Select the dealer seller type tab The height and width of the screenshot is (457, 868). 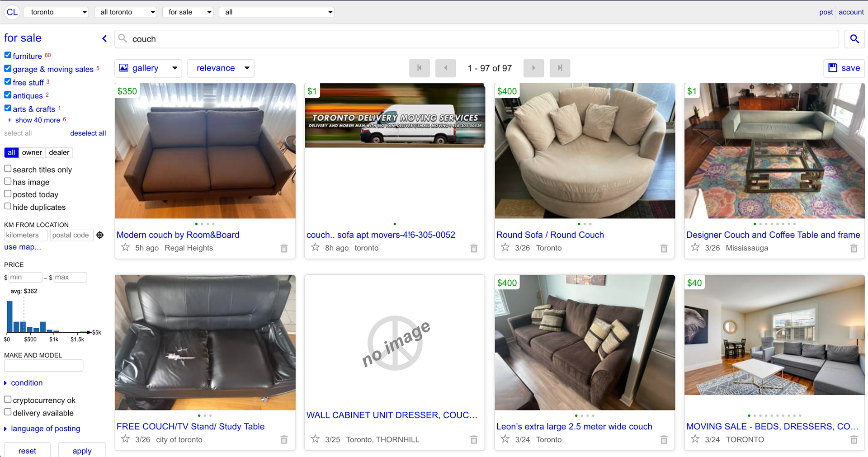coord(59,153)
